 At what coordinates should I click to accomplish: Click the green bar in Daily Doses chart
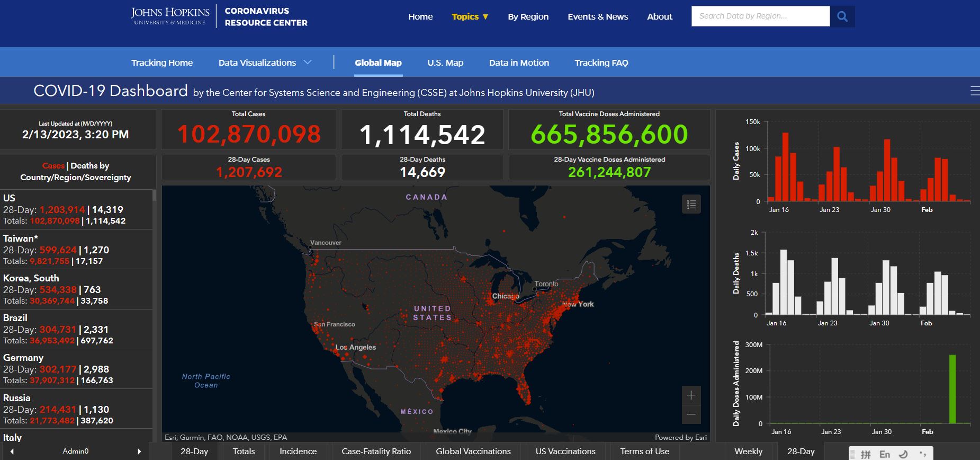tap(952, 389)
